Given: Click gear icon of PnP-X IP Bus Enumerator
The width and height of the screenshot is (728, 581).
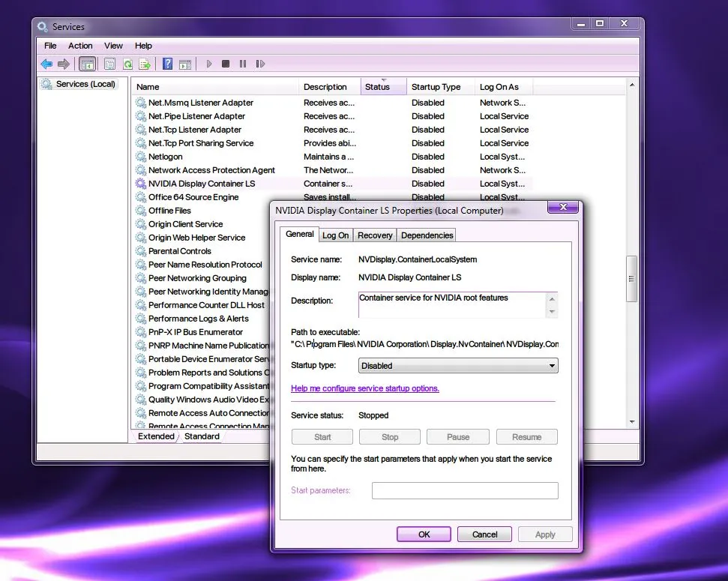Looking at the screenshot, I should pos(141,332).
